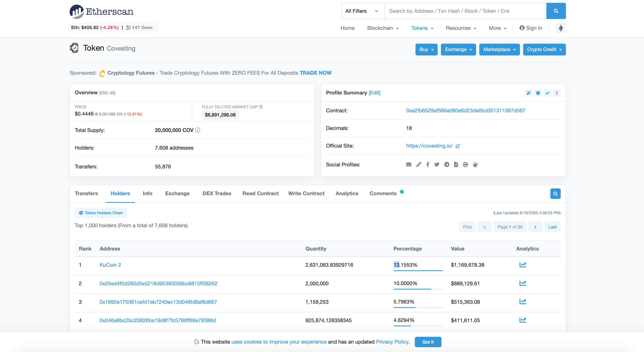This screenshot has width=644, height=352.
Task: Open the Read Contract tab
Action: (x=261, y=193)
